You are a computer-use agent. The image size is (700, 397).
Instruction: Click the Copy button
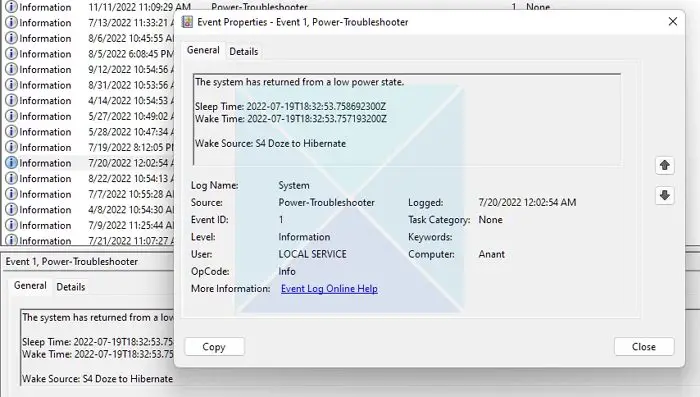tap(214, 347)
